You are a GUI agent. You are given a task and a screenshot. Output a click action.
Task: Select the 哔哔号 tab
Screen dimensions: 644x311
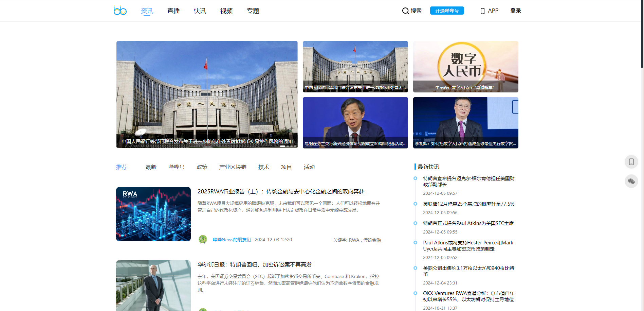176,167
